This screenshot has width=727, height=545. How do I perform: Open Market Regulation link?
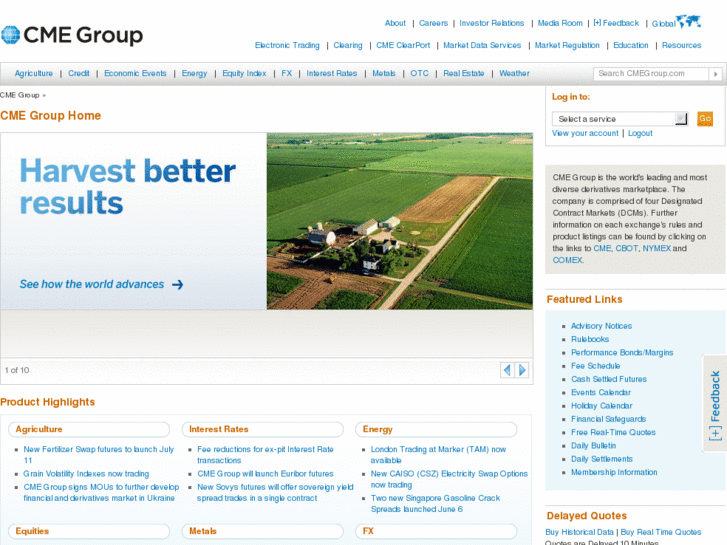(567, 45)
